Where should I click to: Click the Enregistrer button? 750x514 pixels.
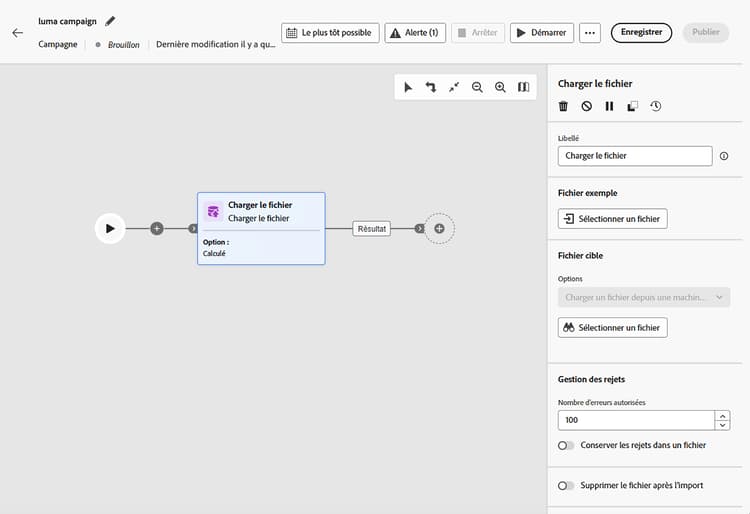click(x=641, y=33)
